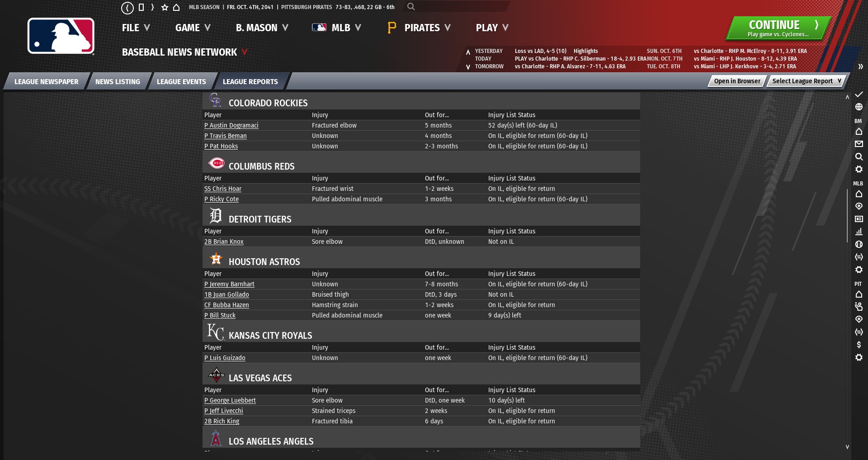Viewport: 868px width, 460px height.
Task: Open the MLB bar chart statistics icon
Action: pos(859,232)
